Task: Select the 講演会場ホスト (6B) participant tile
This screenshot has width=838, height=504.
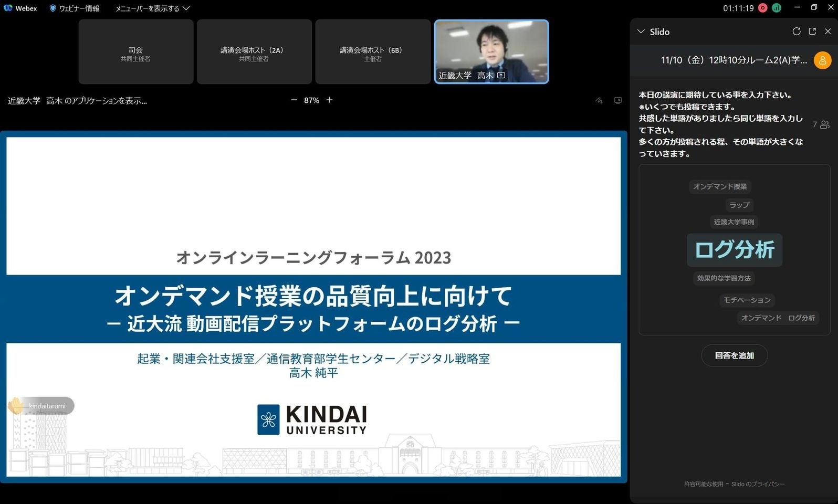Action: click(373, 52)
